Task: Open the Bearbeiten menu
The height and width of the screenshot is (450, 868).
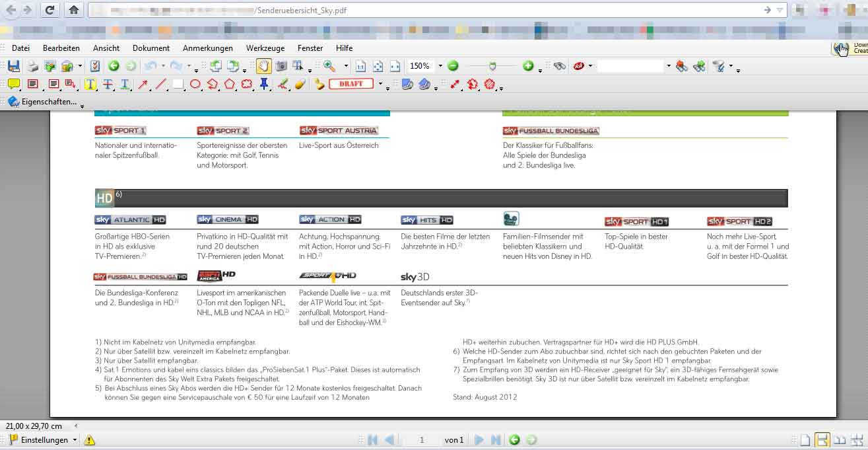Action: click(61, 48)
